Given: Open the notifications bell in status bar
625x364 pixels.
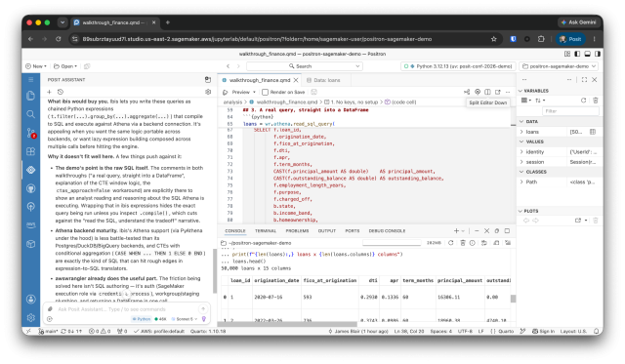Looking at the screenshot, I should point(597,331).
